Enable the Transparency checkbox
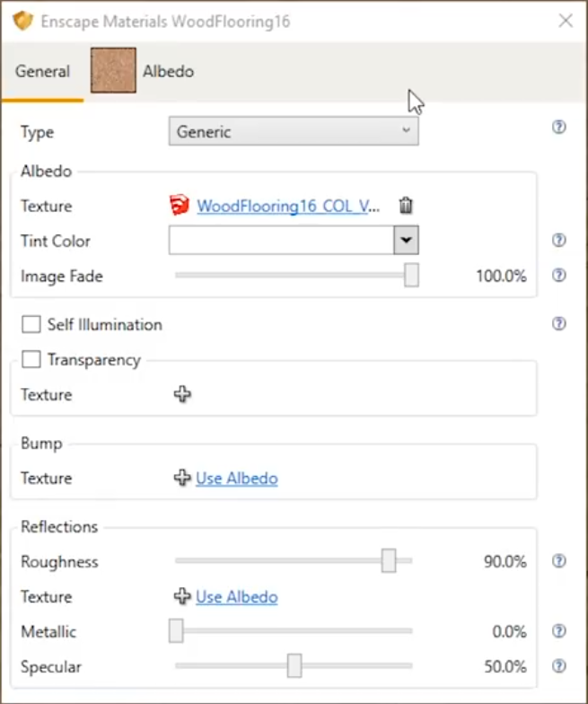This screenshot has height=704, width=588. [x=31, y=359]
